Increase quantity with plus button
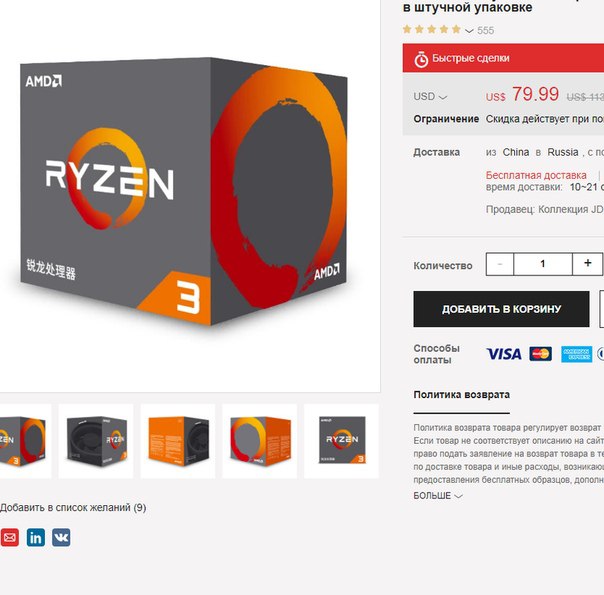The height and width of the screenshot is (595, 604). pyautogui.click(x=587, y=264)
